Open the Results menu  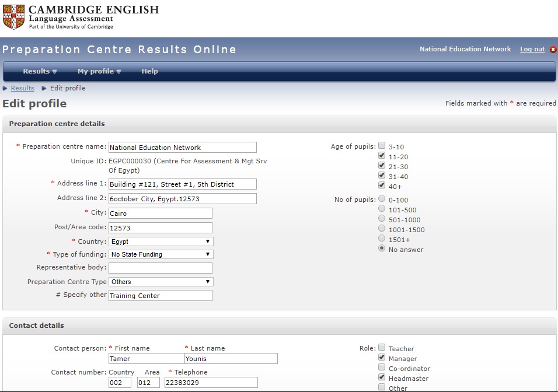point(40,71)
